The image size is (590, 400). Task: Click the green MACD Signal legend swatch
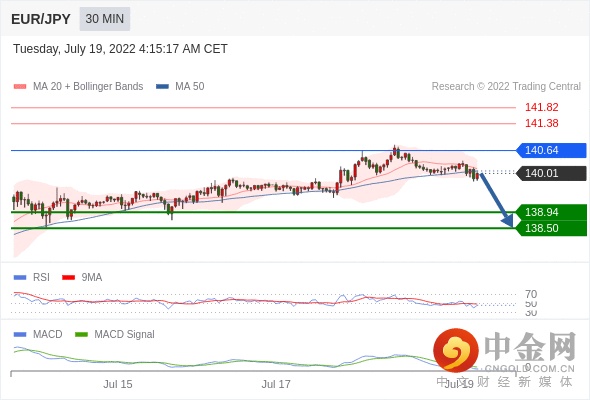[x=81, y=335]
